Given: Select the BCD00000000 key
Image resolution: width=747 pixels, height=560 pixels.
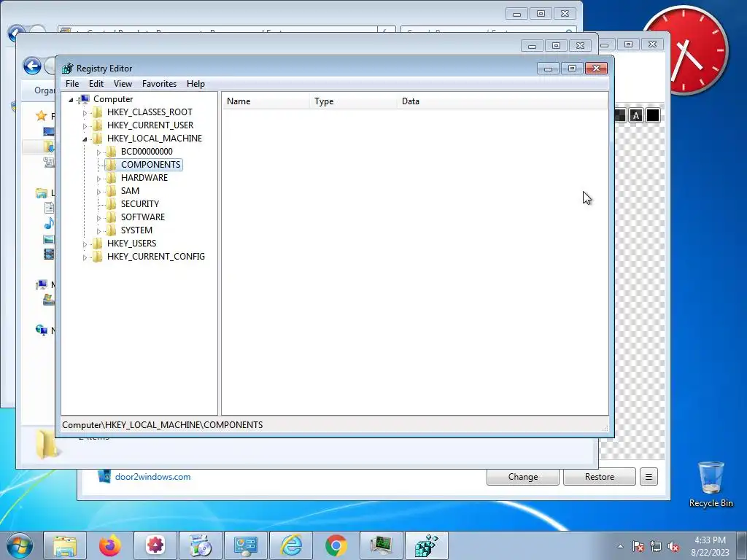Looking at the screenshot, I should click(x=147, y=152).
